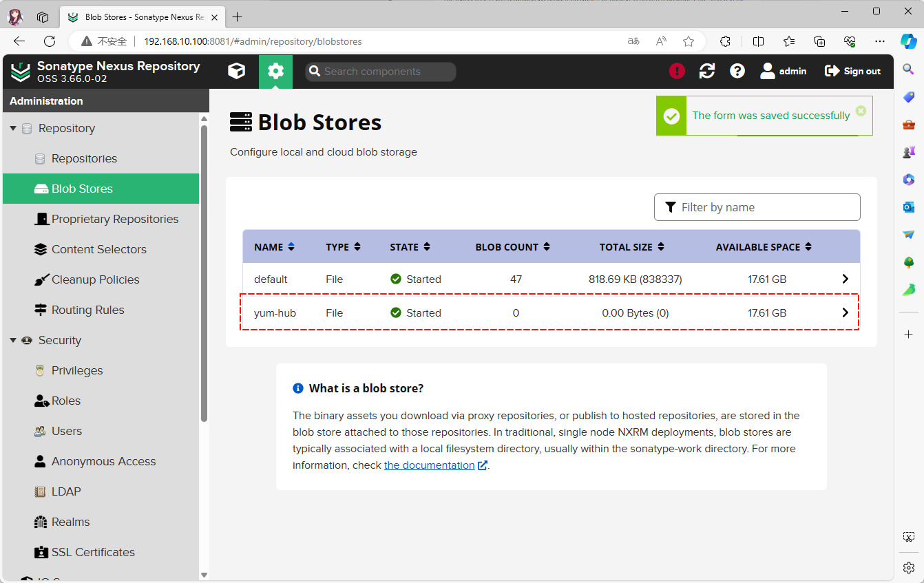Click the sidebar vertical scrollbar
The height and width of the screenshot is (583, 924).
coord(204,275)
